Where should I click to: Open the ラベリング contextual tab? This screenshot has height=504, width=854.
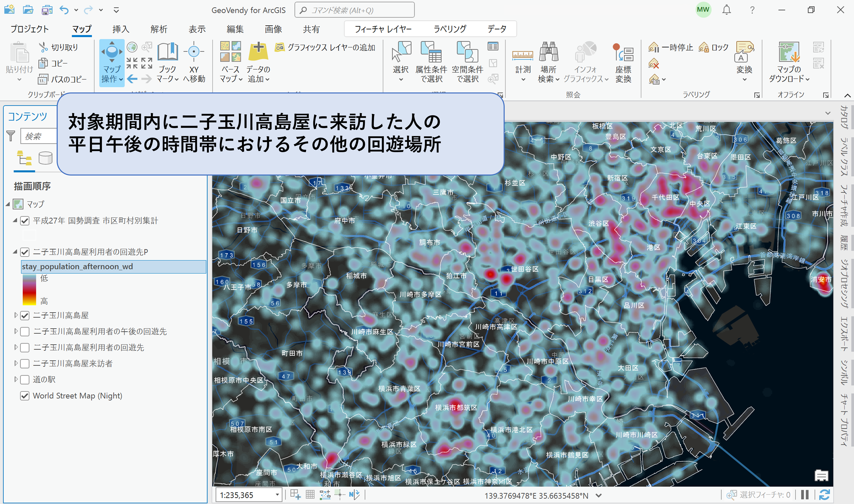450,29
